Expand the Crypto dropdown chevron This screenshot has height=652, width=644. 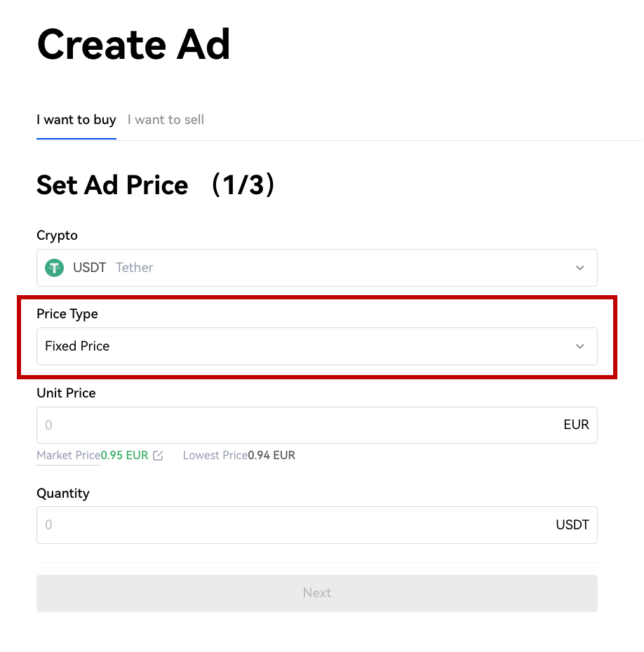pos(580,268)
